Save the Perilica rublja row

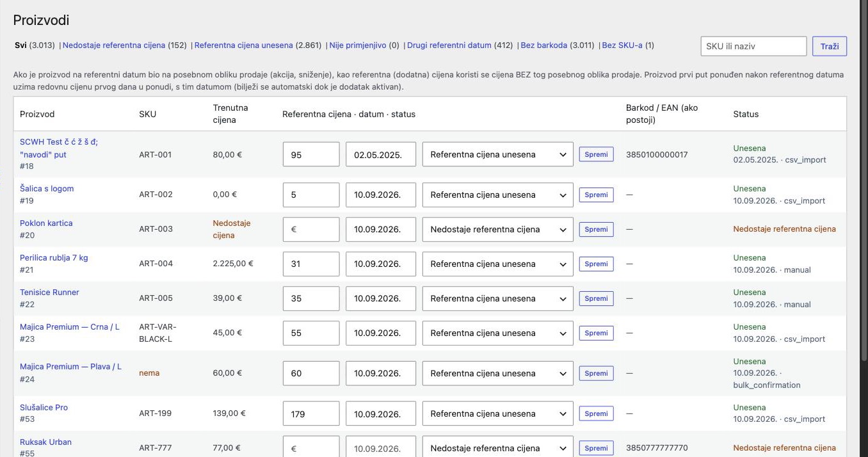[596, 264]
